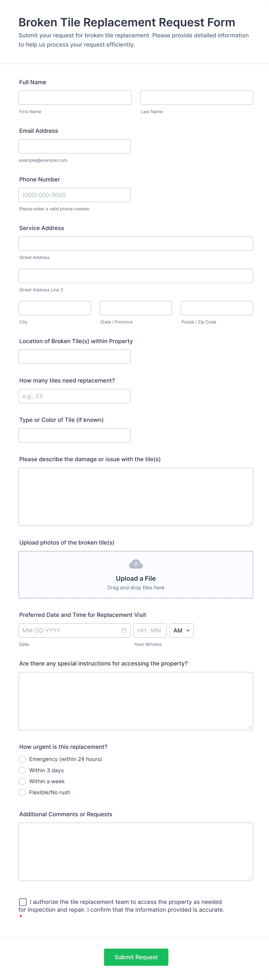269x980 pixels.
Task: Click the Street Address field
Action: click(136, 243)
